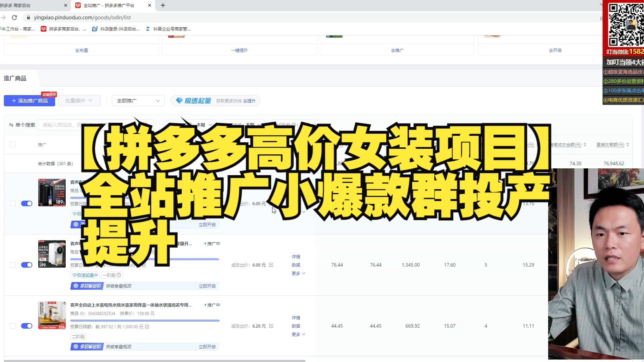This screenshot has width=644, height=362.
Task: Click the 流量扶持 badge on add button
Action: tap(49, 94)
